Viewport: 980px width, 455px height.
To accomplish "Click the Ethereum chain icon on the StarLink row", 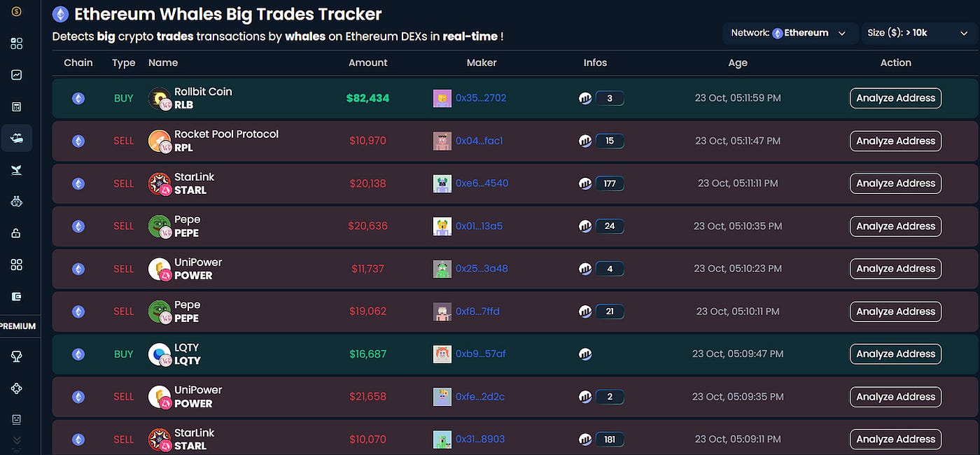I will coord(78,183).
